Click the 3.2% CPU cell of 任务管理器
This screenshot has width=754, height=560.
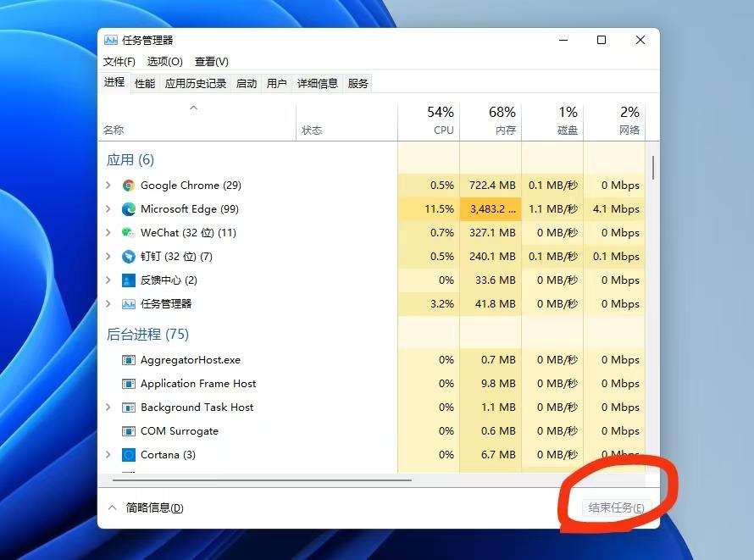tap(429, 304)
